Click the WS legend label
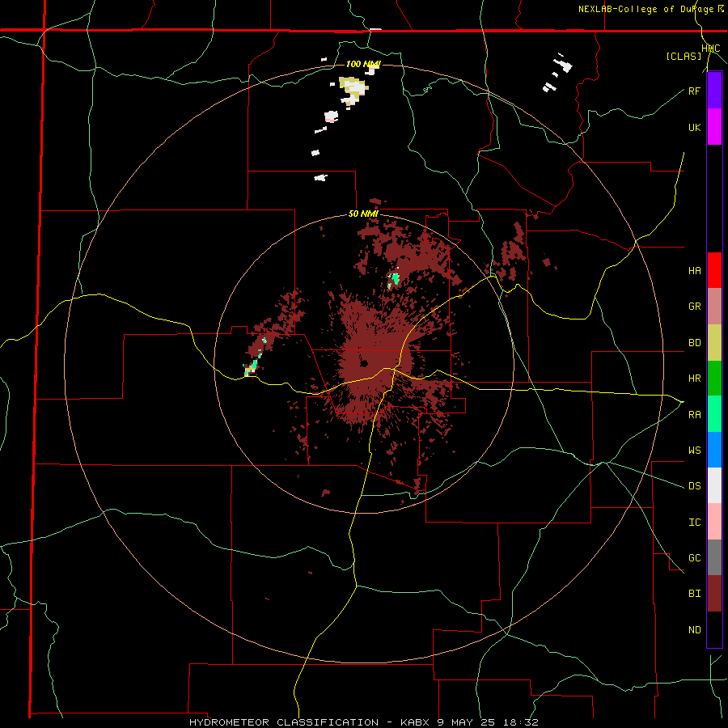The height and width of the screenshot is (728, 728). (695, 451)
